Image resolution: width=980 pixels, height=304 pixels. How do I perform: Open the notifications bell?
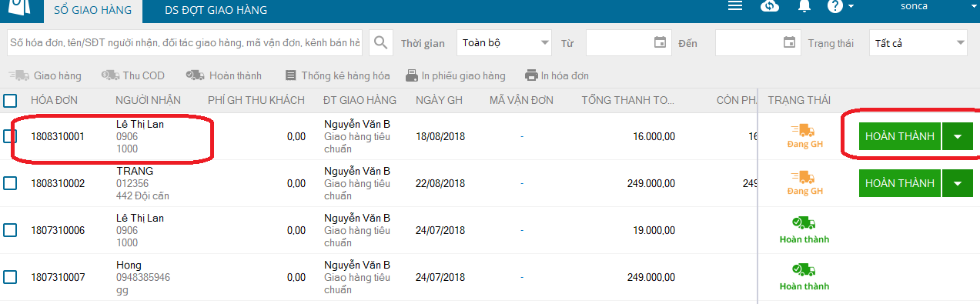(x=804, y=6)
